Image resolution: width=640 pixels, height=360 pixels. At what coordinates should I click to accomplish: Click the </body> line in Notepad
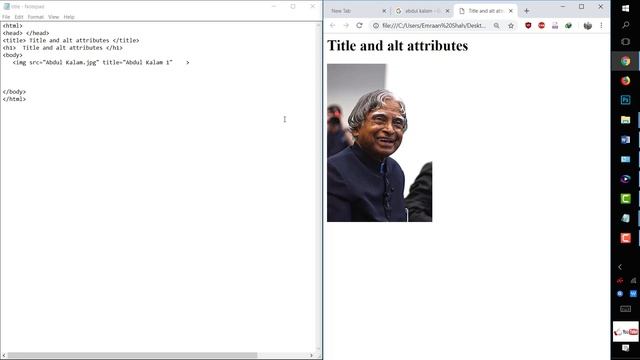point(14,92)
